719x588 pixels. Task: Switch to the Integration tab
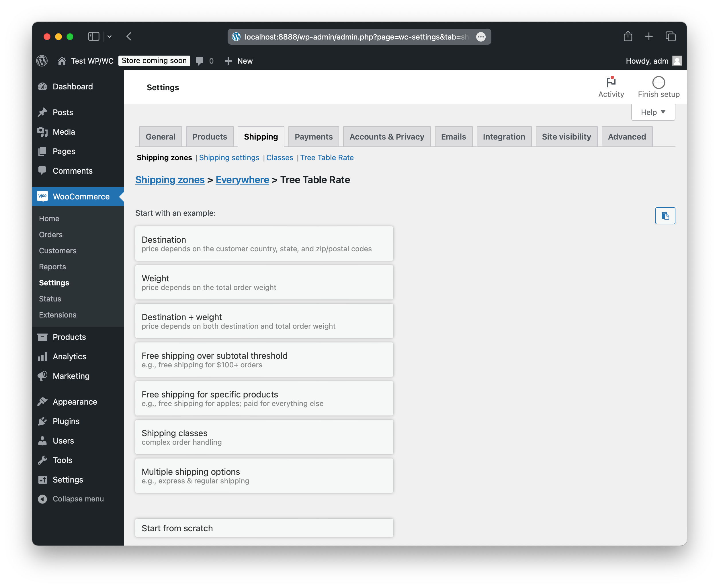pos(504,136)
